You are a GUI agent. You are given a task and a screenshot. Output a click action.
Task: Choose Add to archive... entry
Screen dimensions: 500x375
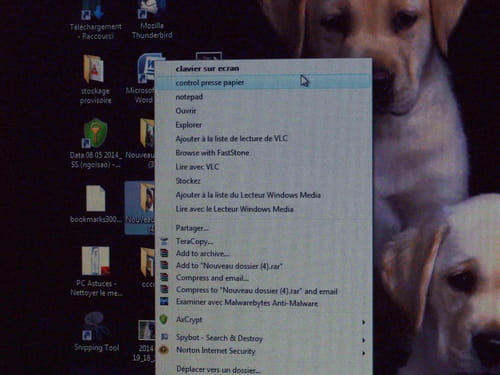[x=263, y=253]
